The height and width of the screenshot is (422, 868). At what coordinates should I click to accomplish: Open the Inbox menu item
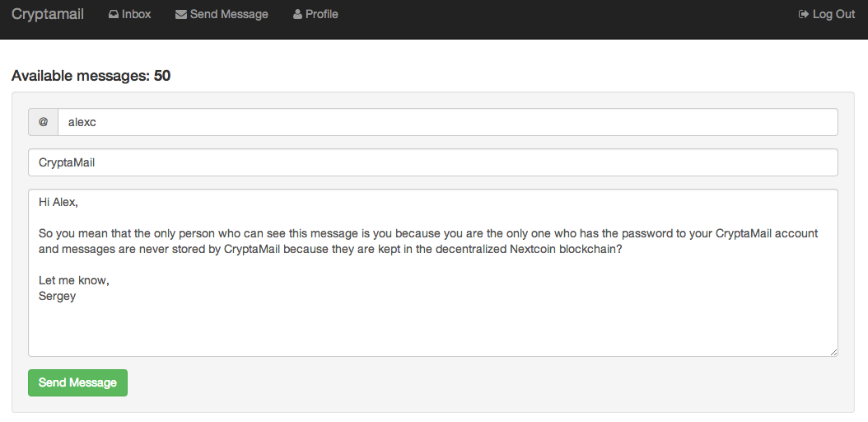coord(130,14)
